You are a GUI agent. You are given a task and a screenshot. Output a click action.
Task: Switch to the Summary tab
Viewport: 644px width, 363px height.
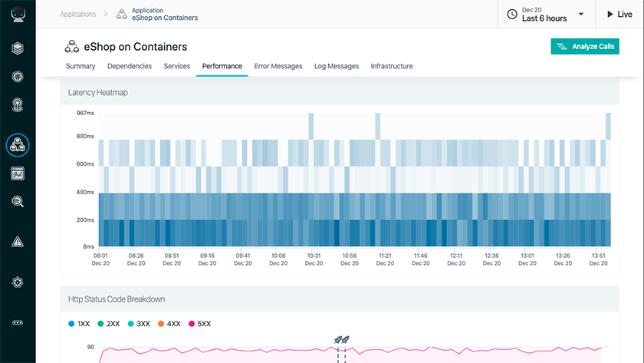click(80, 66)
